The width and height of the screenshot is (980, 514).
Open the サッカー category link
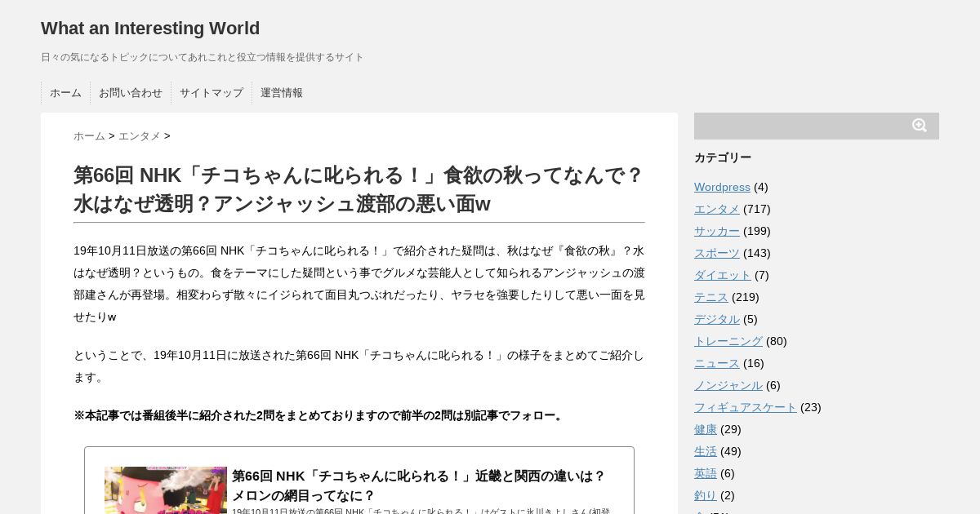(x=717, y=231)
